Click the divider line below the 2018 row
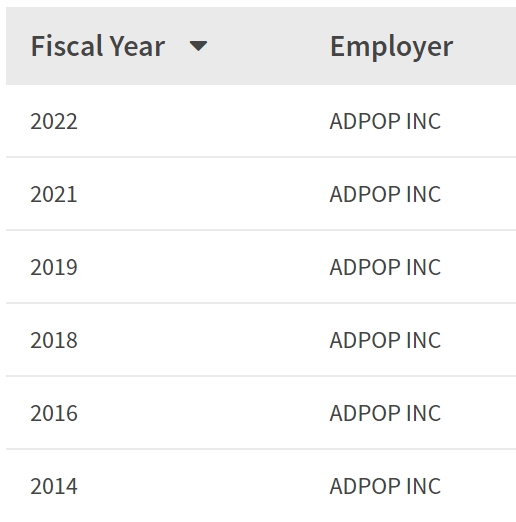 [261, 376]
